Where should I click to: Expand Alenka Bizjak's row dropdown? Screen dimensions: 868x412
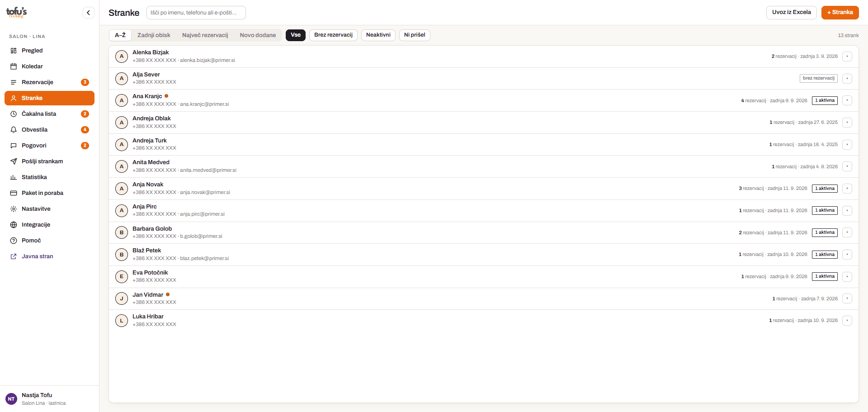pos(847,57)
